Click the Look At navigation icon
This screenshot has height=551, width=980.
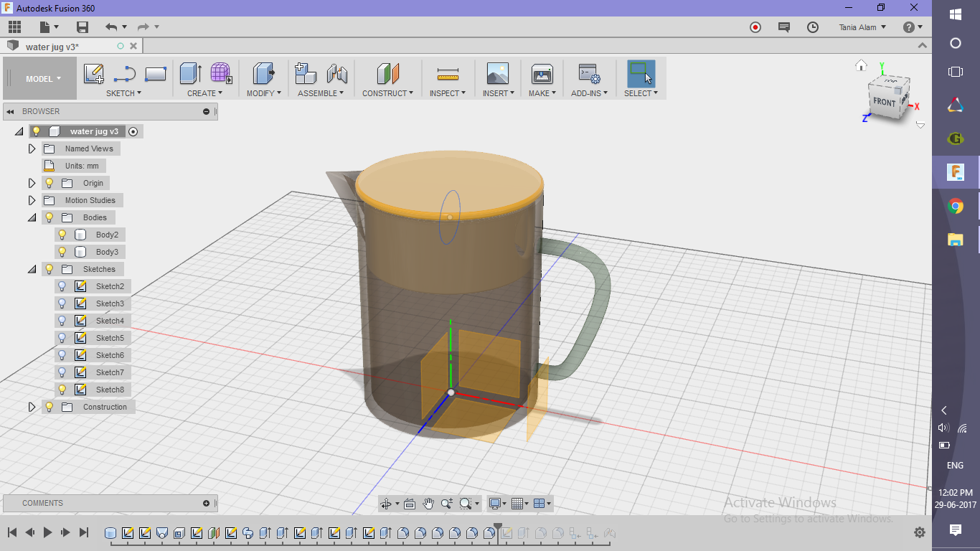(x=410, y=504)
